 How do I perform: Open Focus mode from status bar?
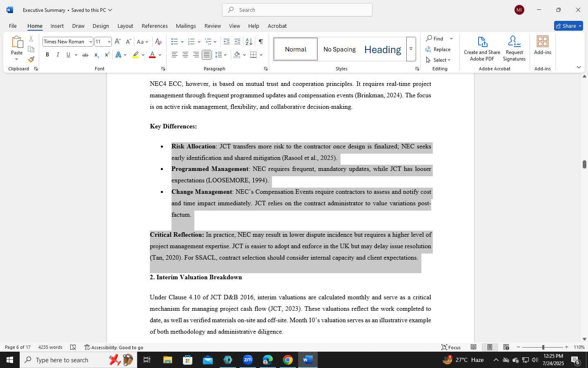click(451, 347)
